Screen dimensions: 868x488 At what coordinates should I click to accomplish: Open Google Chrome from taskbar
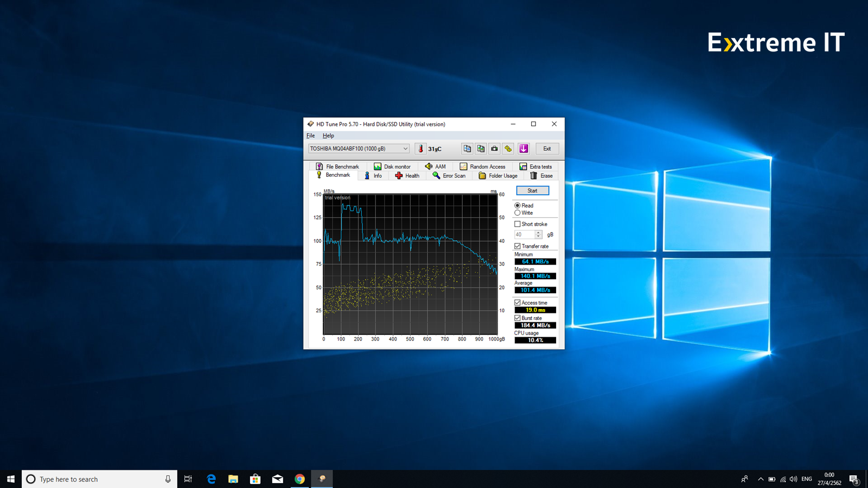click(x=299, y=479)
